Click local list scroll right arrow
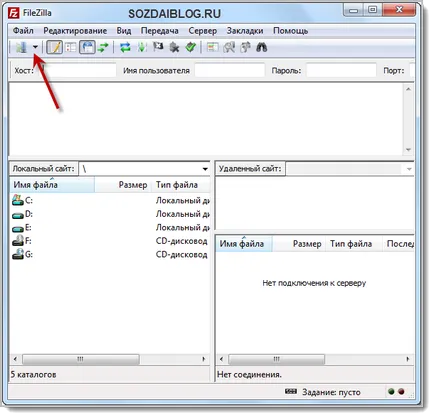 (204, 359)
